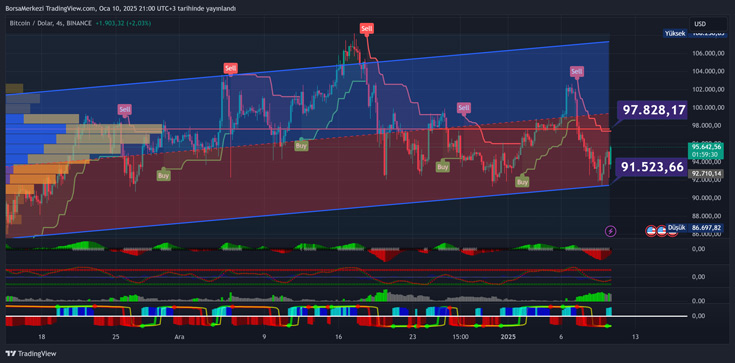735x363 pixels.
Task: Click the 98.000,00 price scale value
Action: coord(707,125)
